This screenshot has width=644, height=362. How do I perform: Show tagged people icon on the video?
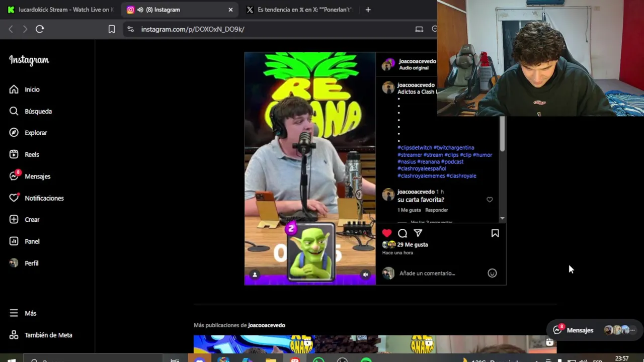(255, 275)
